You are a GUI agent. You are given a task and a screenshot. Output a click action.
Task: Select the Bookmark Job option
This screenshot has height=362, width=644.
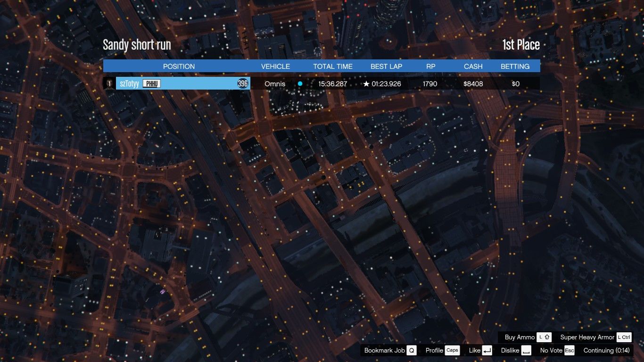384,350
